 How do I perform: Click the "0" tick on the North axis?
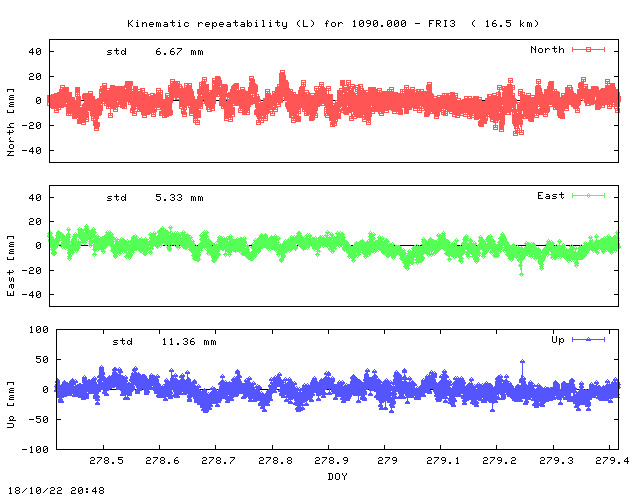click(38, 101)
